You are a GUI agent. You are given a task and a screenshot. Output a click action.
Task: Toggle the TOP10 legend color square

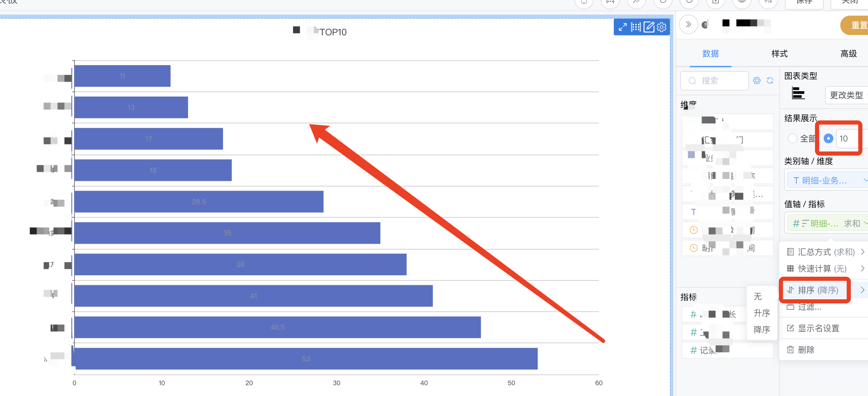(x=296, y=30)
